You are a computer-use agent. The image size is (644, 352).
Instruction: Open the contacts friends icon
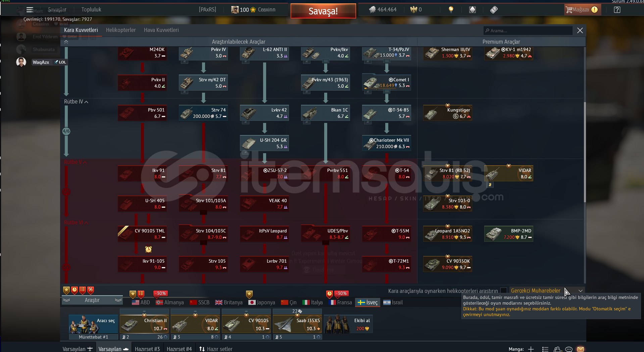[x=557, y=349]
